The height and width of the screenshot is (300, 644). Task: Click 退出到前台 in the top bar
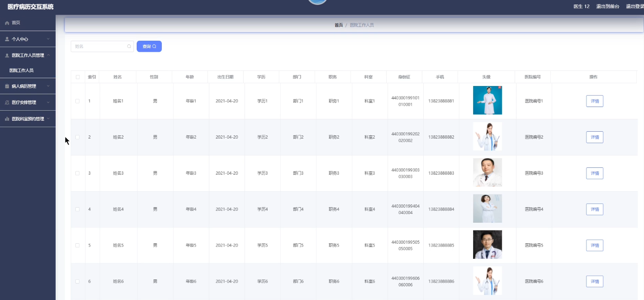608,6
